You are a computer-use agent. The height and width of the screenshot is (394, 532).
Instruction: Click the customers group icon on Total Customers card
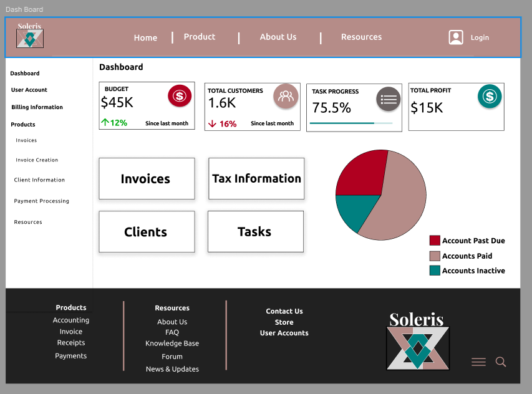tap(286, 96)
